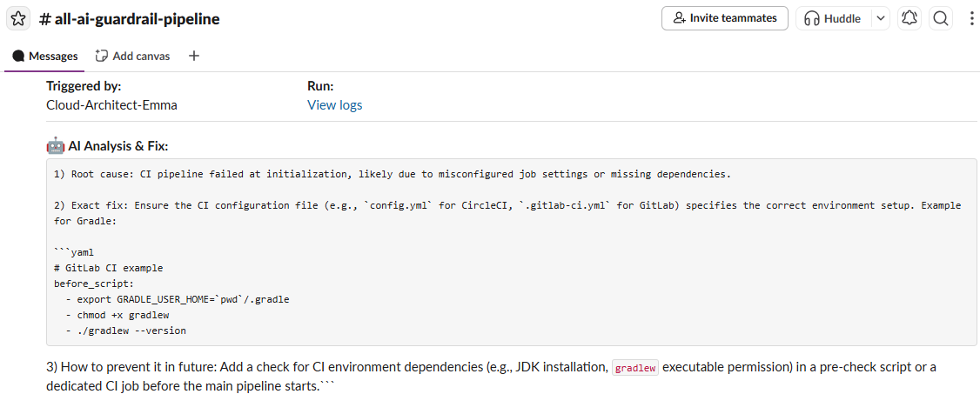Click the Cloud-Architect-Emma name
This screenshot has height=394, width=980.
[x=111, y=105]
